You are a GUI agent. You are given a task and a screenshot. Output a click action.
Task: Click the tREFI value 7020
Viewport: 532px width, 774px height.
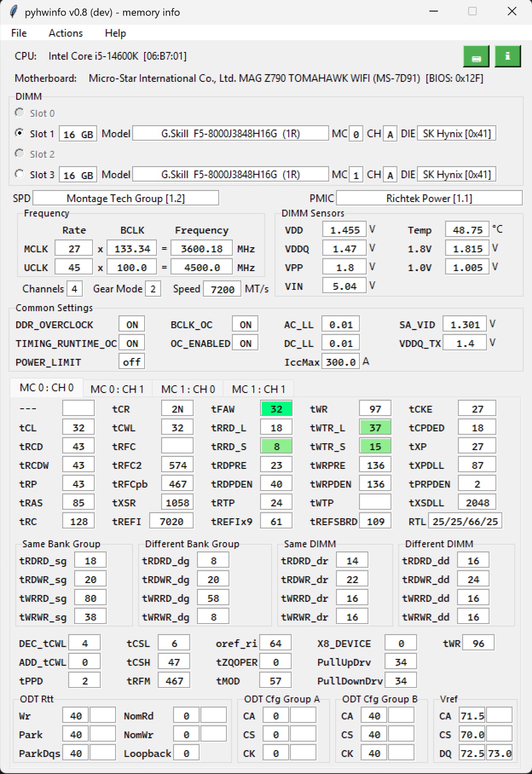pos(171,522)
